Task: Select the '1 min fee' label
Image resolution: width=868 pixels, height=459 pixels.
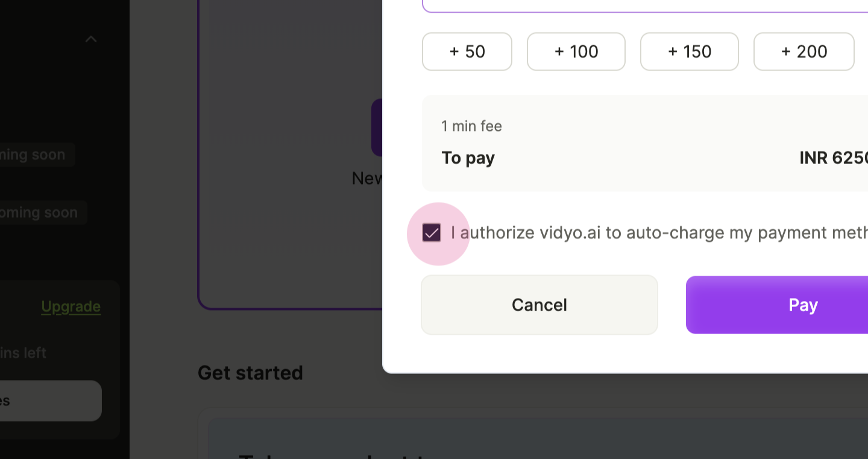Action: pyautogui.click(x=471, y=126)
